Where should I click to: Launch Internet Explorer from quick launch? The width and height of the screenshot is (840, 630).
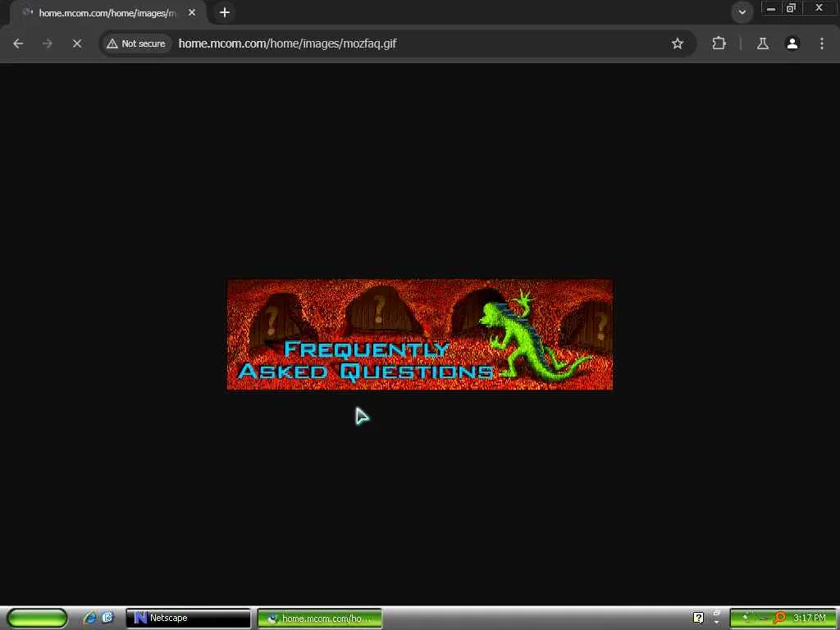pos(89,618)
